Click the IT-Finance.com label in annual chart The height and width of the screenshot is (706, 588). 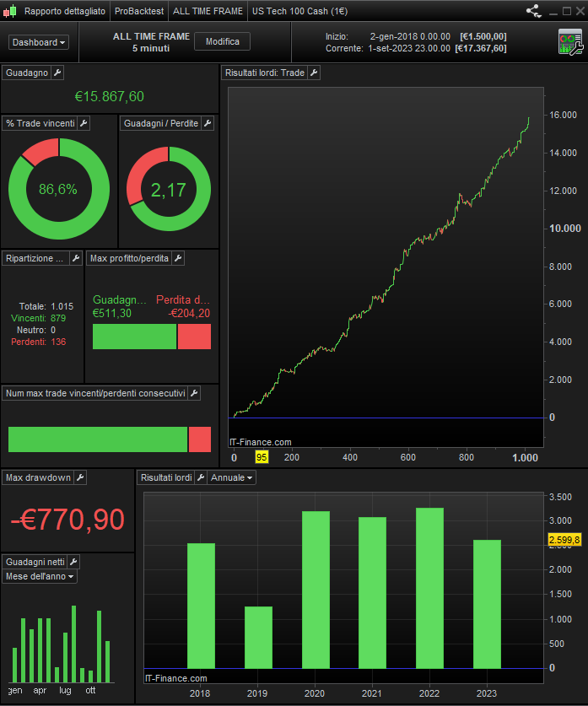pyautogui.click(x=176, y=678)
